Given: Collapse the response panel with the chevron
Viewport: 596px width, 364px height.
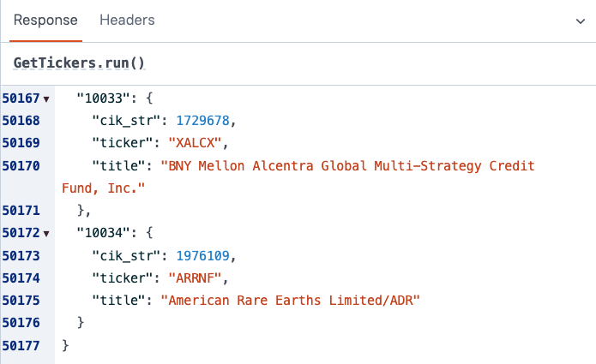Looking at the screenshot, I should click(580, 21).
